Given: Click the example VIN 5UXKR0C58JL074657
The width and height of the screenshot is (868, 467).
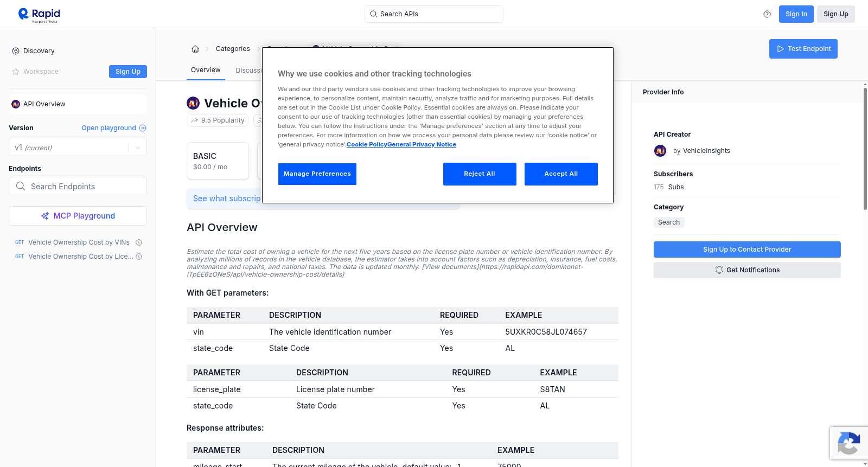Looking at the screenshot, I should pyautogui.click(x=546, y=332).
